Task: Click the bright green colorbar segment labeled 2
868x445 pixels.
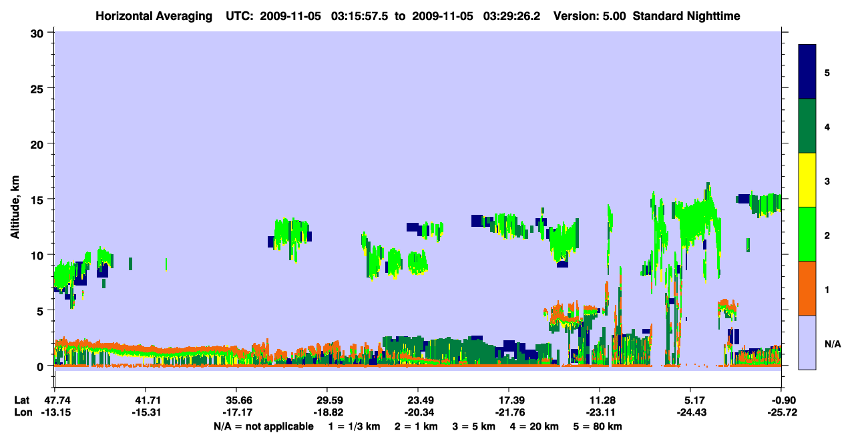Action: pyautogui.click(x=807, y=234)
